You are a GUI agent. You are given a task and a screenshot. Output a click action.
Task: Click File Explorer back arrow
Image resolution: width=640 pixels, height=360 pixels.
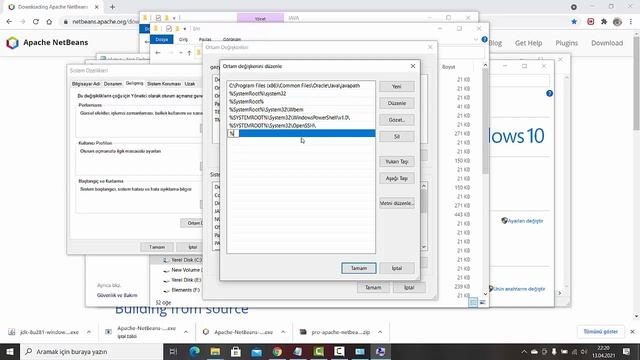(158, 53)
